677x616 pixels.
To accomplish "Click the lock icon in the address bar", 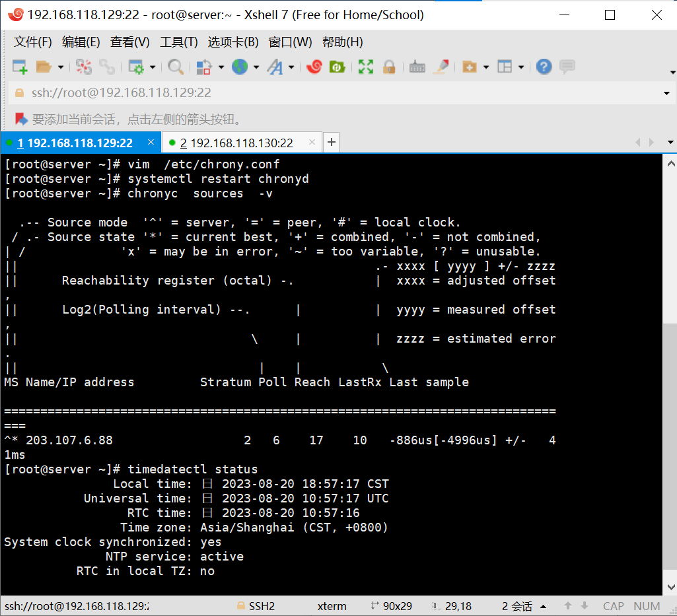I will pyautogui.click(x=19, y=93).
